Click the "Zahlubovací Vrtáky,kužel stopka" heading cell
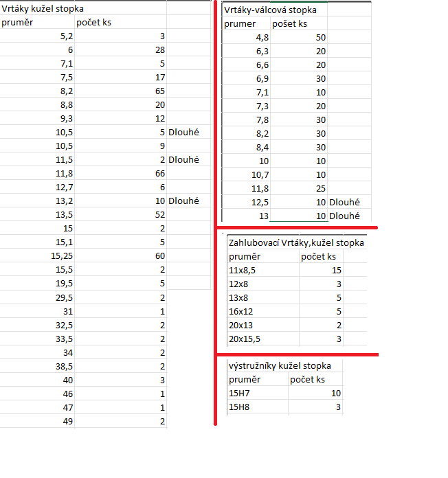Image resolution: width=448 pixels, height=478 pixels. pos(296,242)
